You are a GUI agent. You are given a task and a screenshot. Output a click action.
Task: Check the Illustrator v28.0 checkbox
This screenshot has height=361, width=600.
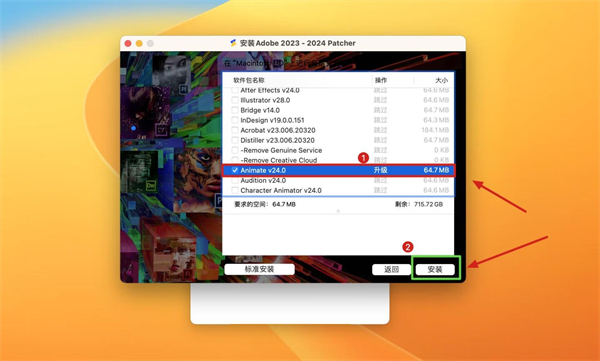click(235, 100)
